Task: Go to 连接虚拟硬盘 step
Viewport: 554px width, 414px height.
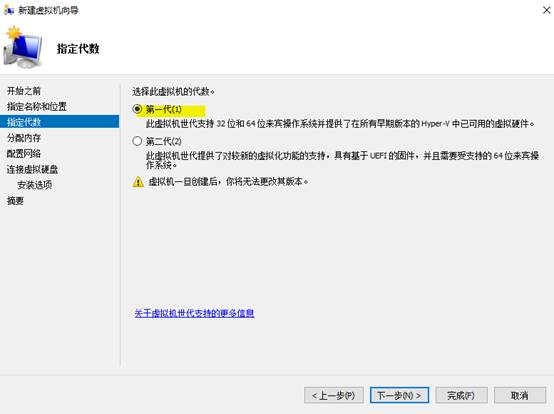Action: click(33, 169)
